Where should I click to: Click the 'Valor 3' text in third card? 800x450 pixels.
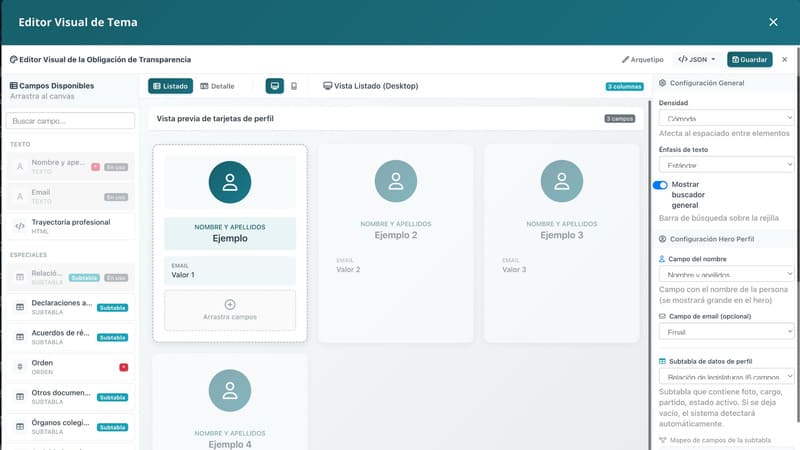tap(514, 269)
